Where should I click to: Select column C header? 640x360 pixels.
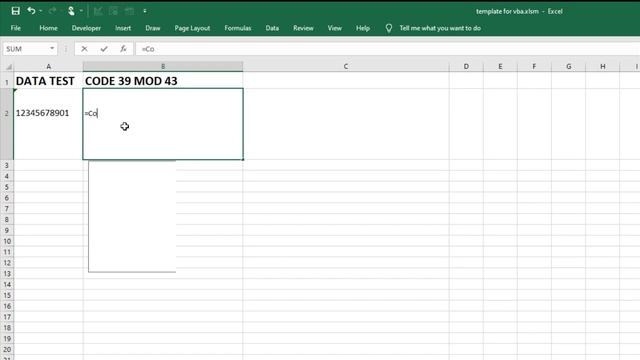click(x=346, y=66)
